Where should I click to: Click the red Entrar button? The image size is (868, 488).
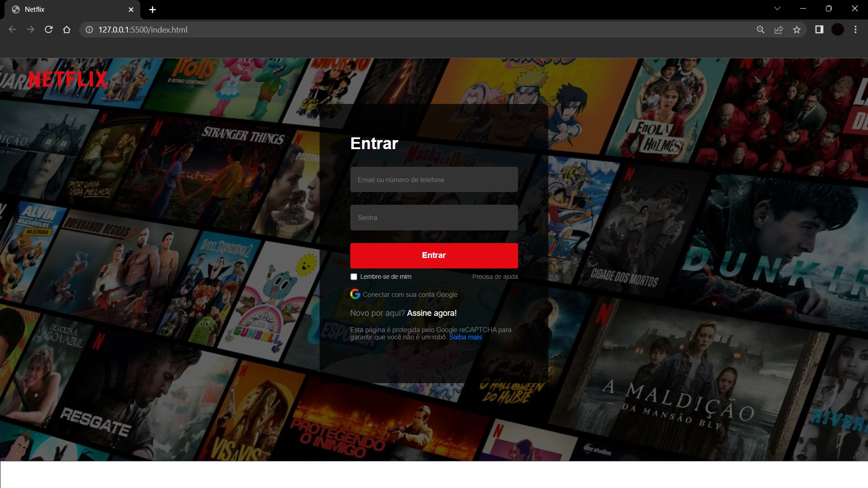434,255
